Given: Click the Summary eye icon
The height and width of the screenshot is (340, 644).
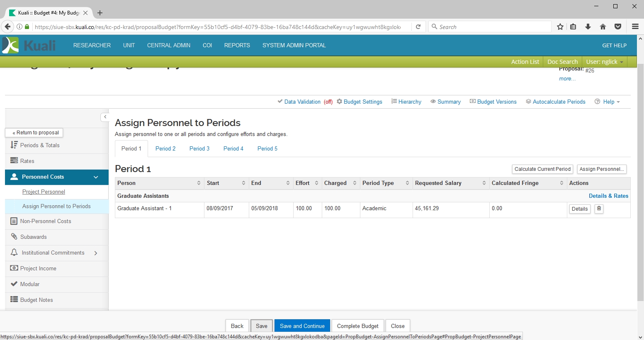Looking at the screenshot, I should tap(433, 102).
